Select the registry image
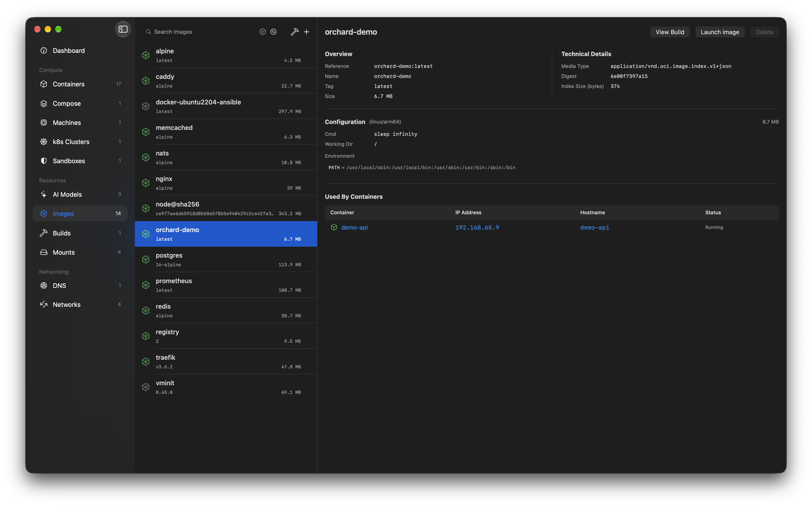This screenshot has height=507, width=812. coord(226,336)
